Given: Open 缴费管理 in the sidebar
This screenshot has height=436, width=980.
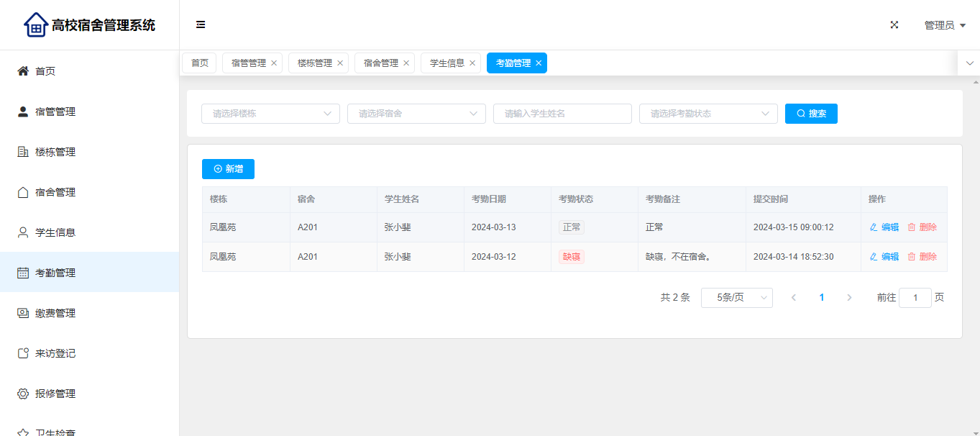Looking at the screenshot, I should pos(55,313).
